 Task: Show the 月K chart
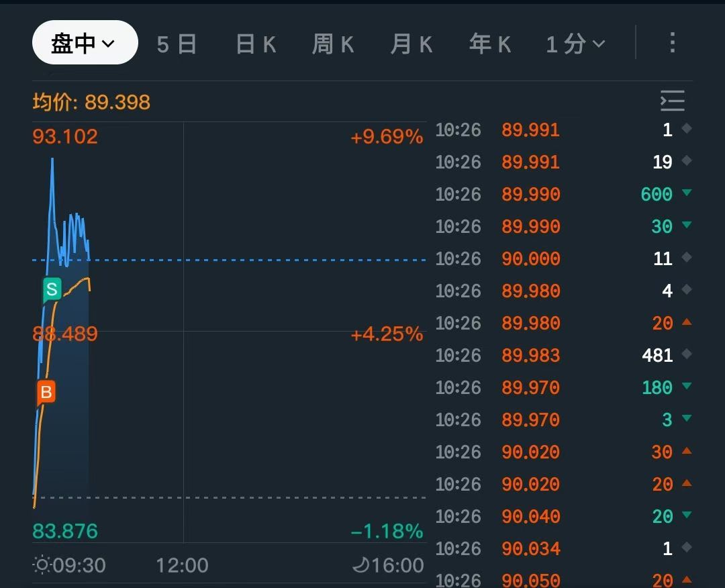click(x=412, y=44)
